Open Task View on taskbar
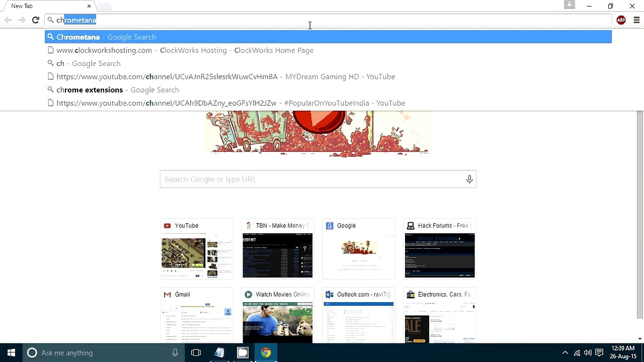Viewport: 644px width, 362px height. pyautogui.click(x=196, y=353)
